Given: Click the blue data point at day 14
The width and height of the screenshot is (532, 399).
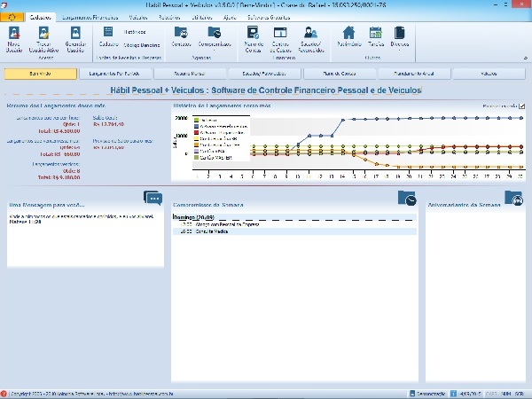Looking at the screenshot, I should [x=342, y=120].
